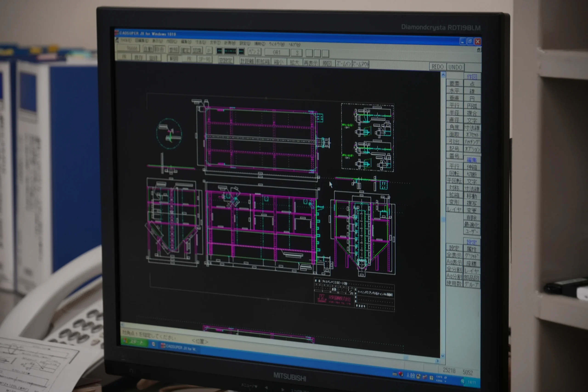The width and height of the screenshot is (588, 392).
Task: Open the ウィンドウ(W) menu
Action: (277, 44)
